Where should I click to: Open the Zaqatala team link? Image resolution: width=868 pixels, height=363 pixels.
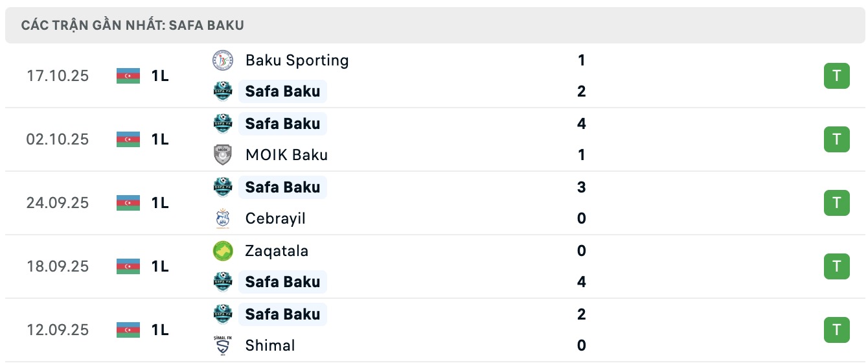[x=277, y=251]
